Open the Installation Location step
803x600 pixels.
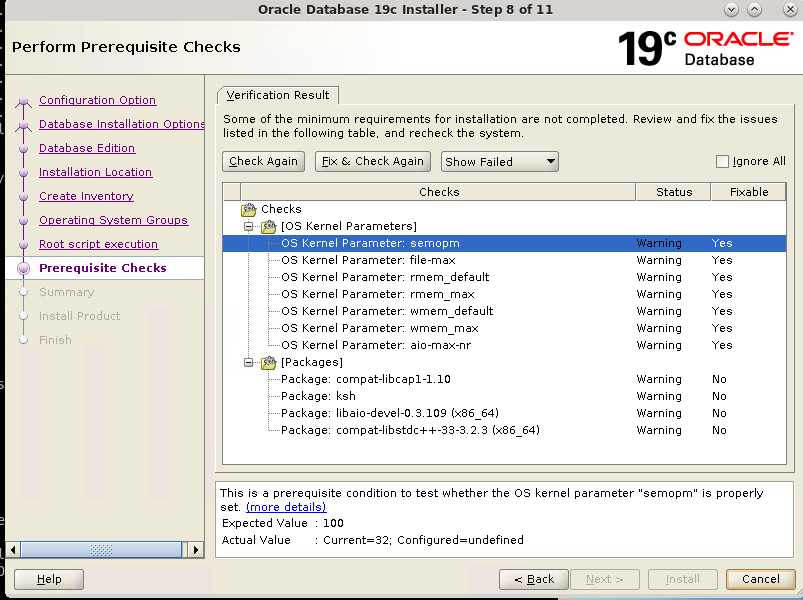point(95,173)
